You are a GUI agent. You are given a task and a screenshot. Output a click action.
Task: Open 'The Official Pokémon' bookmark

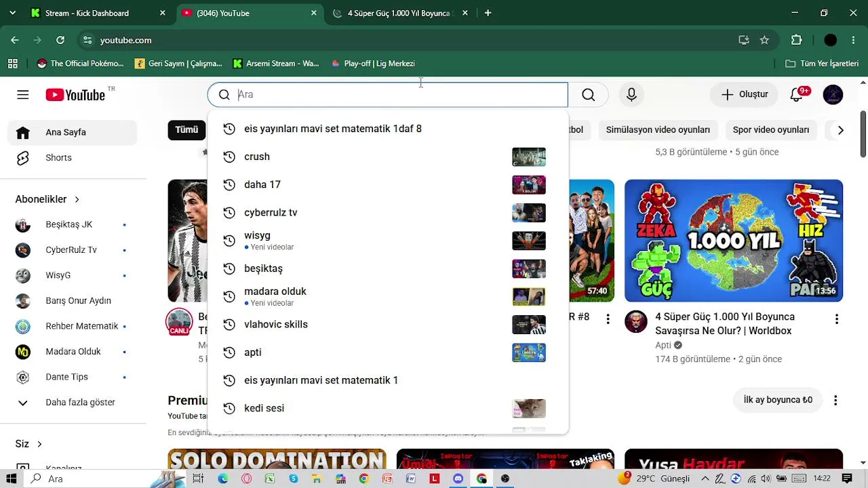point(81,64)
